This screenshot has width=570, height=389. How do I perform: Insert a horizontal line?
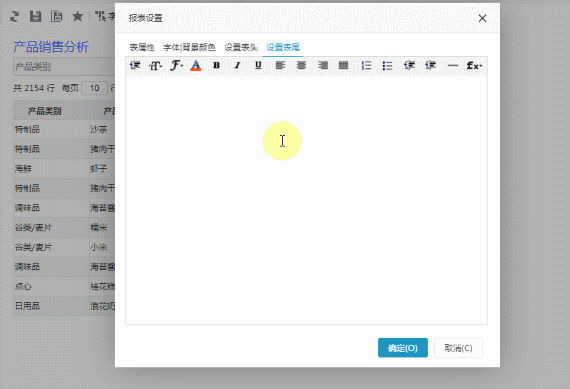coord(453,65)
